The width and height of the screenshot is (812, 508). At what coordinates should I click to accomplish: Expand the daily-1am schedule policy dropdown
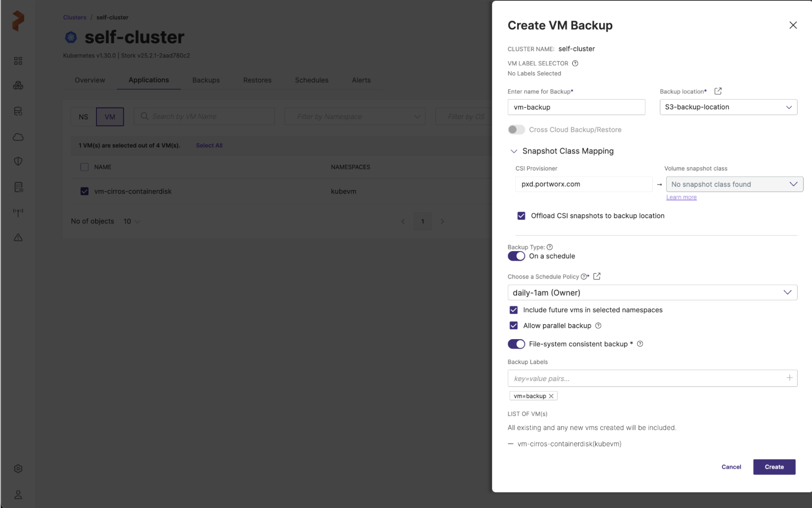(652, 293)
